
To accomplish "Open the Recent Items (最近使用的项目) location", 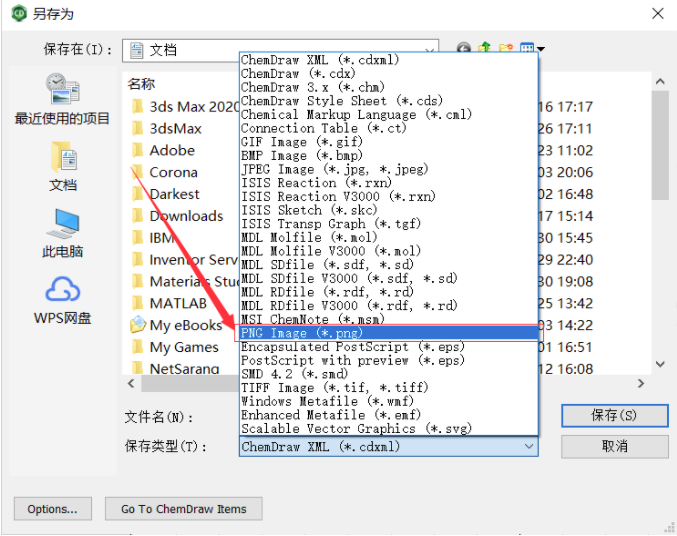I will 62,99.
